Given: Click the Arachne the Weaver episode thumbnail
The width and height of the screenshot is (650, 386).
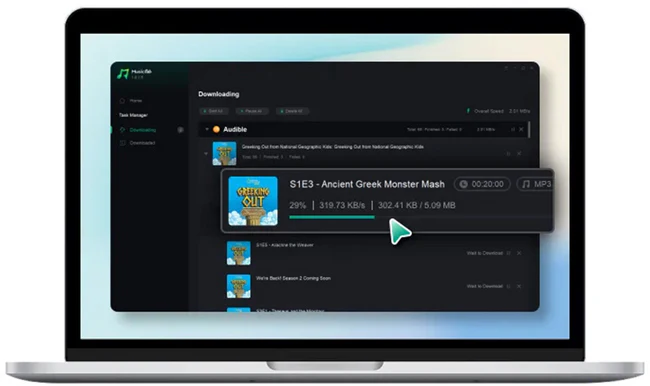Looking at the screenshot, I should coord(239,253).
